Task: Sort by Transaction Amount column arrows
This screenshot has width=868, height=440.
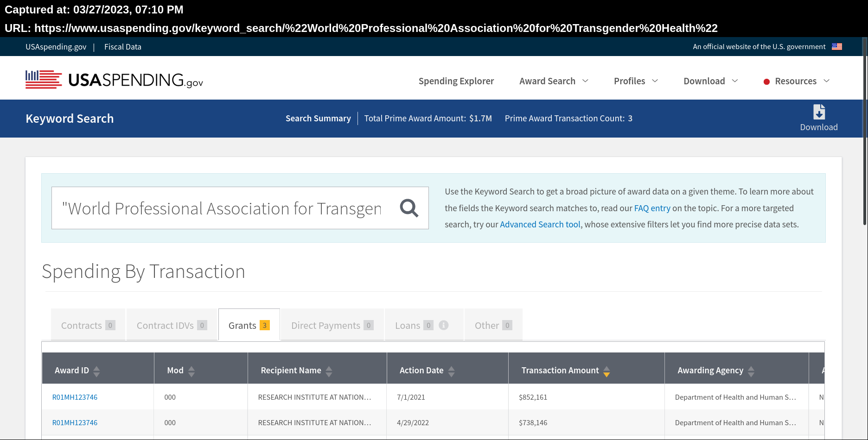Action: (x=606, y=371)
